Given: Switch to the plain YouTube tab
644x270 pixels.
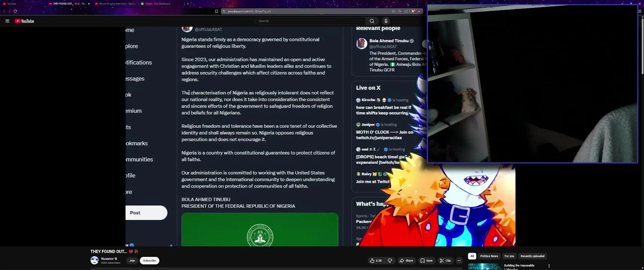Looking at the screenshot, I should click(x=22, y=4).
